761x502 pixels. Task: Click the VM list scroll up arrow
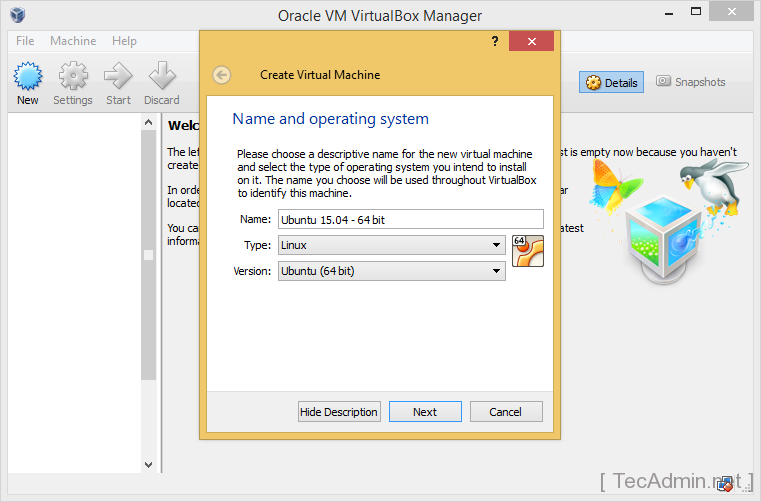149,122
